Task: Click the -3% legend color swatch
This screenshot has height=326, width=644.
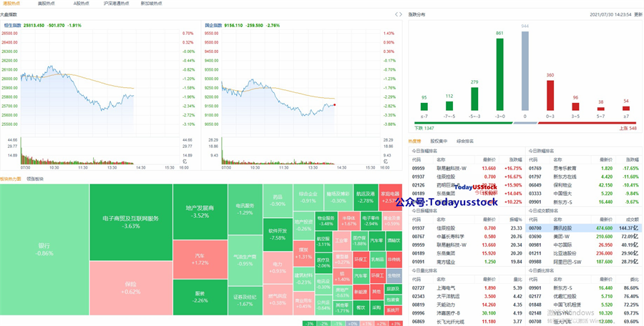Action: pyautogui.click(x=309, y=324)
